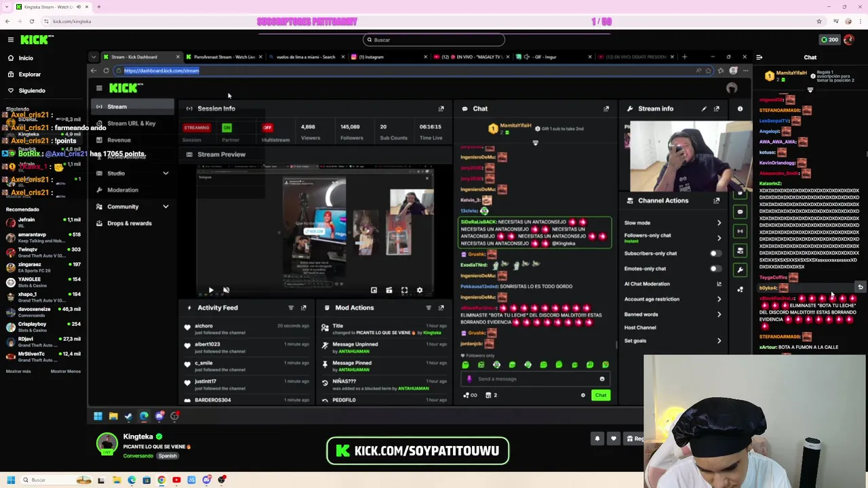Enable picture-in-picture on Stream Preview

click(x=374, y=290)
